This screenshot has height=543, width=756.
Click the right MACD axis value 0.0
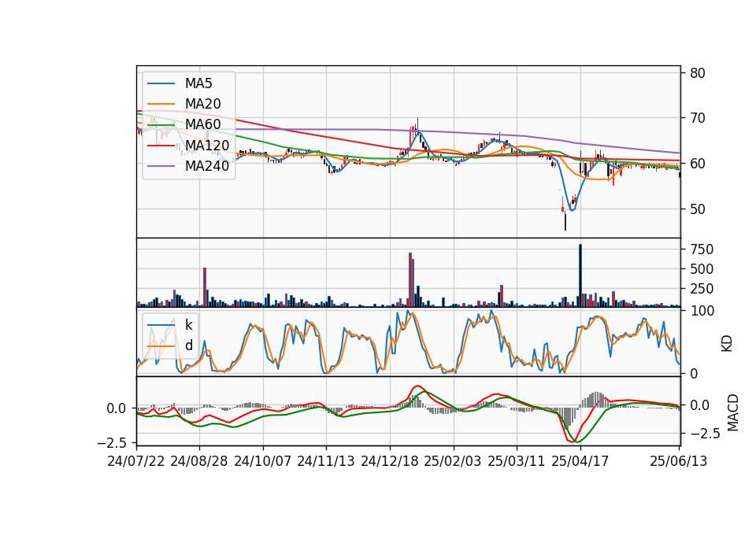699,406
